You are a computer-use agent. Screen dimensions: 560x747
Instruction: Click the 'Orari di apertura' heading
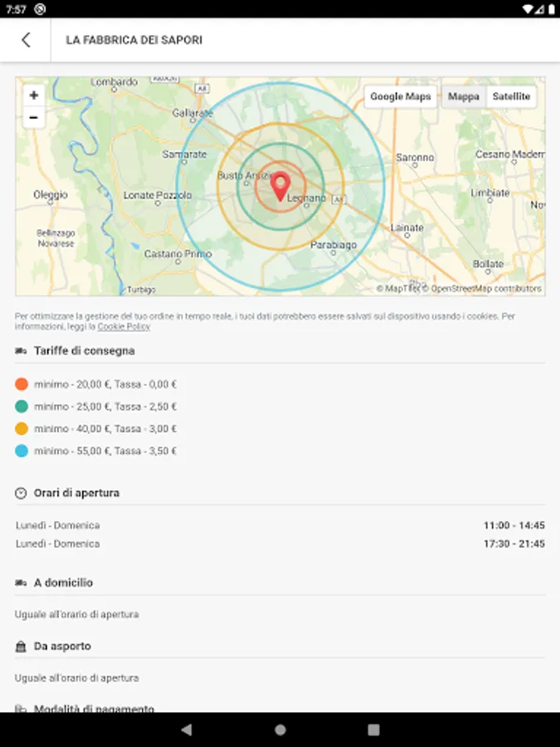[76, 493]
